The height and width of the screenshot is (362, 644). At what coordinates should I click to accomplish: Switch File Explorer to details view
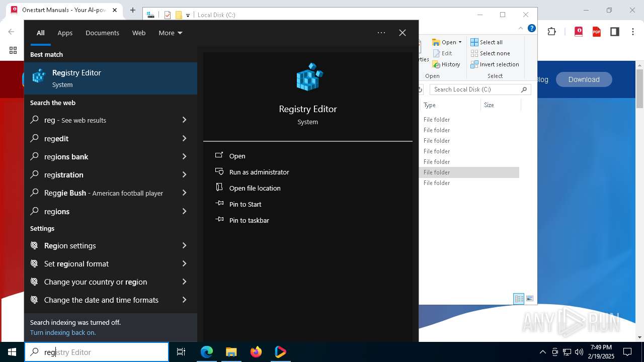click(519, 299)
